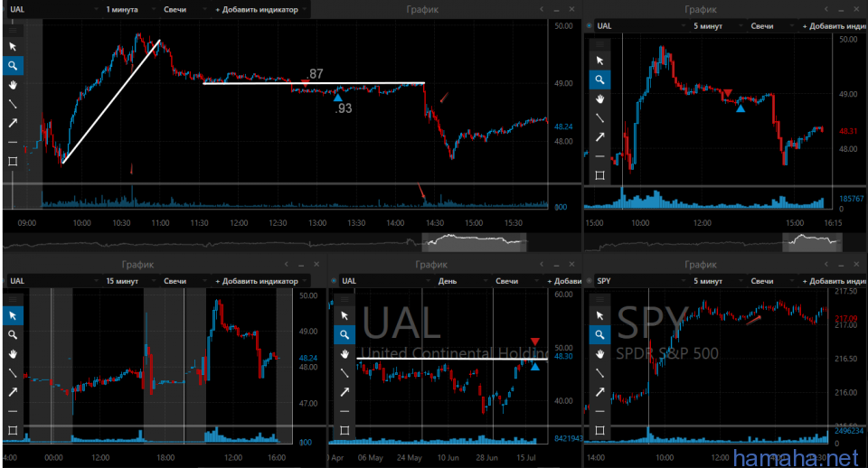Choose the hand pan tool in UAL 1-minute chart
The image size is (868, 468).
point(13,85)
